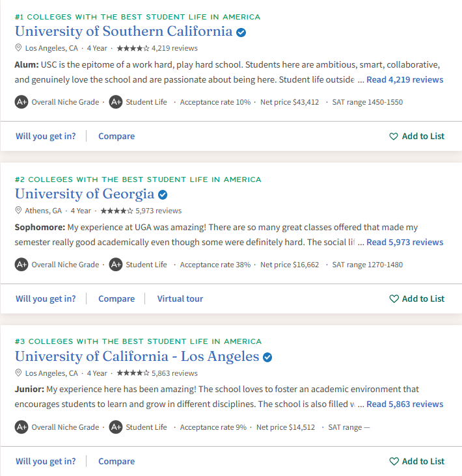Check 'Will you get in?' for UCLA

[x=46, y=462]
